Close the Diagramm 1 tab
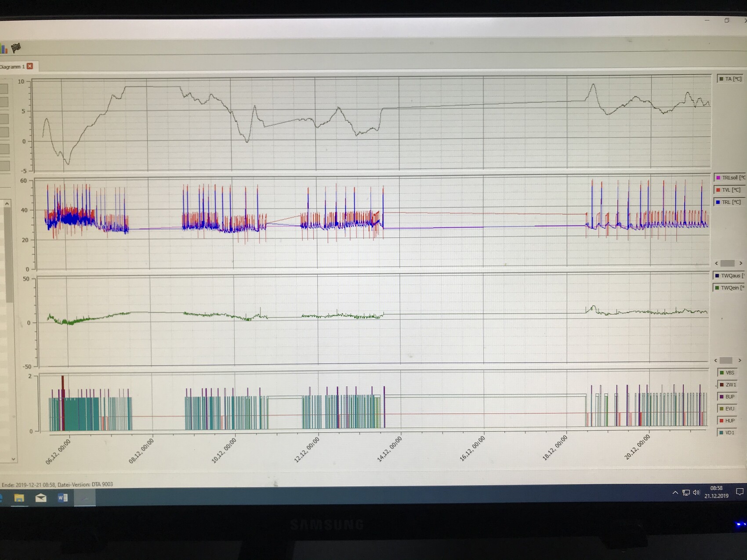Image resolution: width=747 pixels, height=560 pixels. [30, 66]
